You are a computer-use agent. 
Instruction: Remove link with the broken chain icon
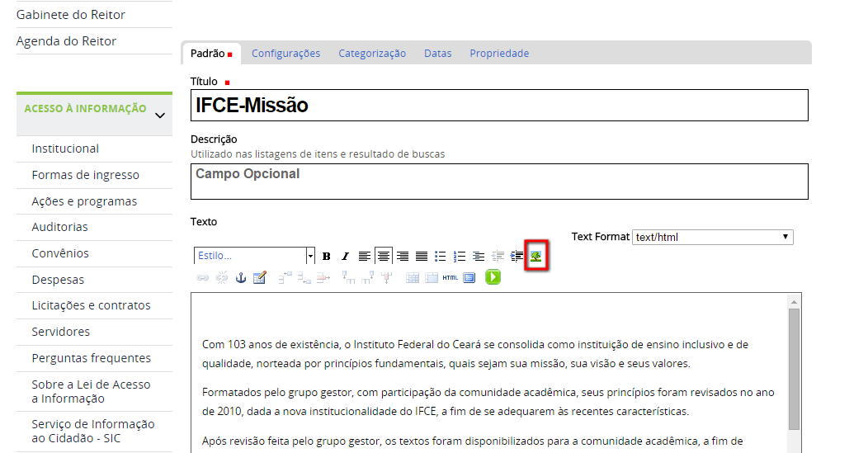[x=221, y=277]
